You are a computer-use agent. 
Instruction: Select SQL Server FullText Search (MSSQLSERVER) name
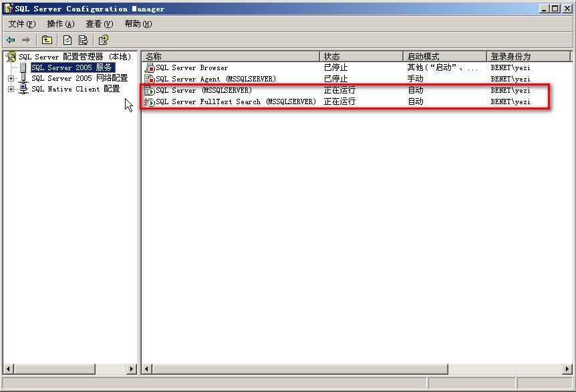pyautogui.click(x=235, y=102)
